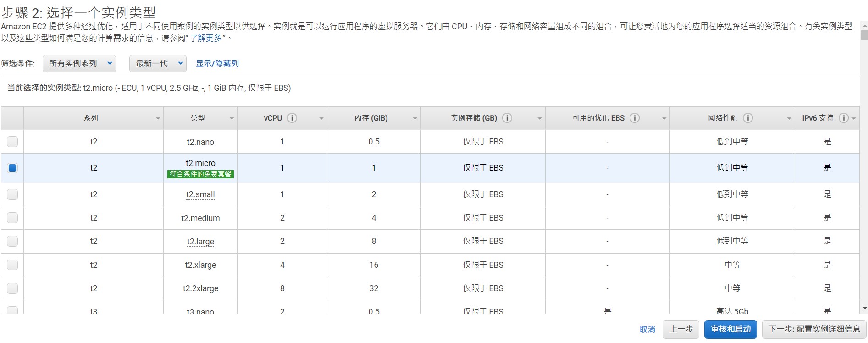Select the t2.nano instance checkbox

(12, 142)
